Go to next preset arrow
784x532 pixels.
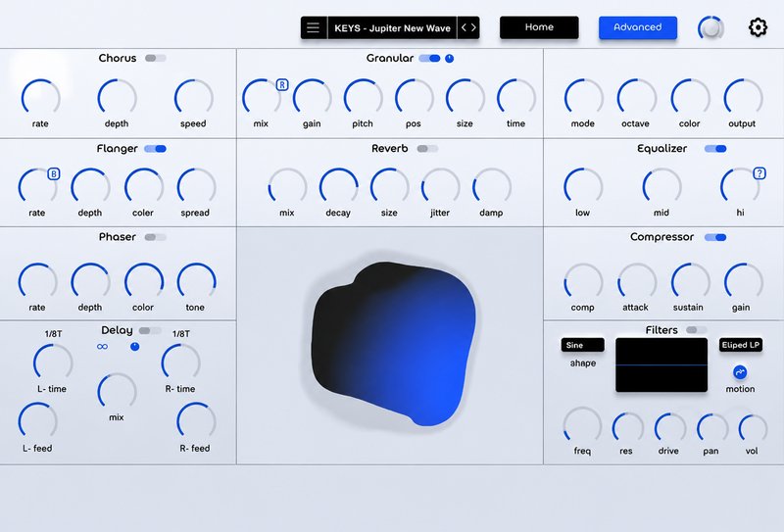(473, 27)
